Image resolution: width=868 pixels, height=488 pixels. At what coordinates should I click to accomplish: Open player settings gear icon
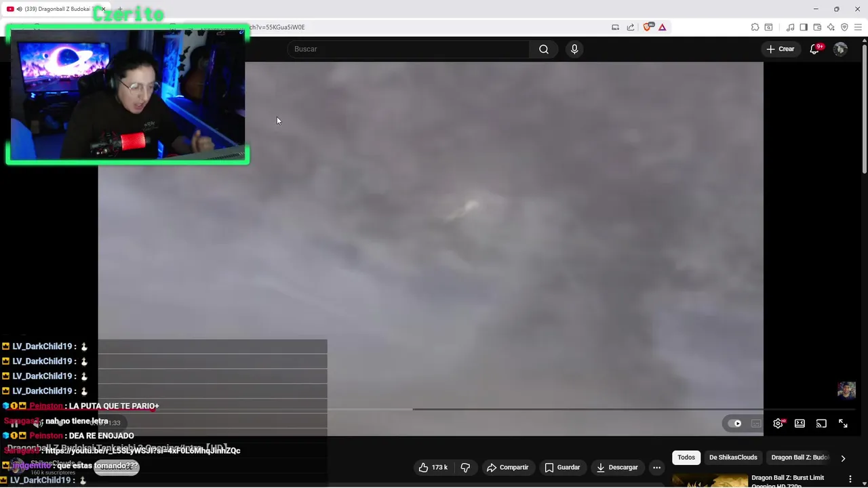[778, 424]
